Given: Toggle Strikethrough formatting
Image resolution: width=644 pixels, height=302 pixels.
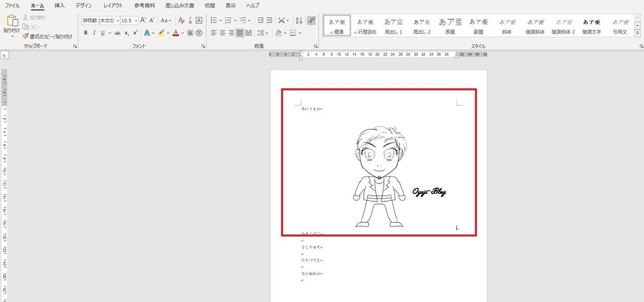Looking at the screenshot, I should 118,33.
